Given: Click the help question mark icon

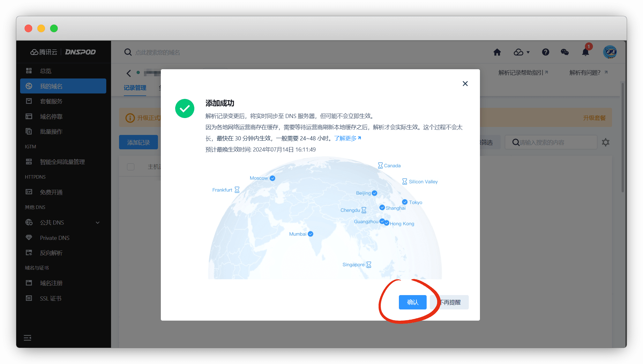Looking at the screenshot, I should pyautogui.click(x=545, y=52).
